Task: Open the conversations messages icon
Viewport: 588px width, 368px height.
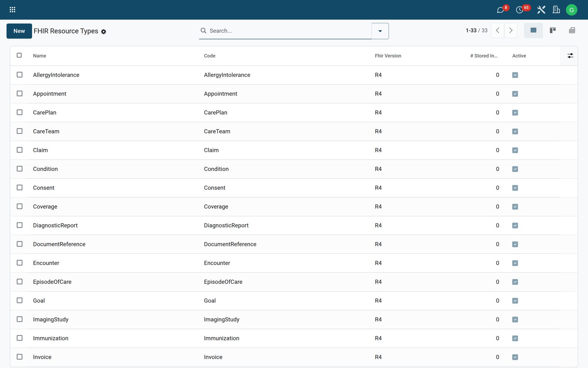Action: (500, 10)
